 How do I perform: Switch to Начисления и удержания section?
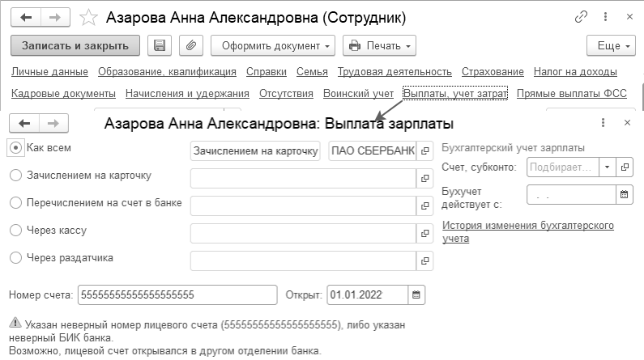tap(187, 94)
